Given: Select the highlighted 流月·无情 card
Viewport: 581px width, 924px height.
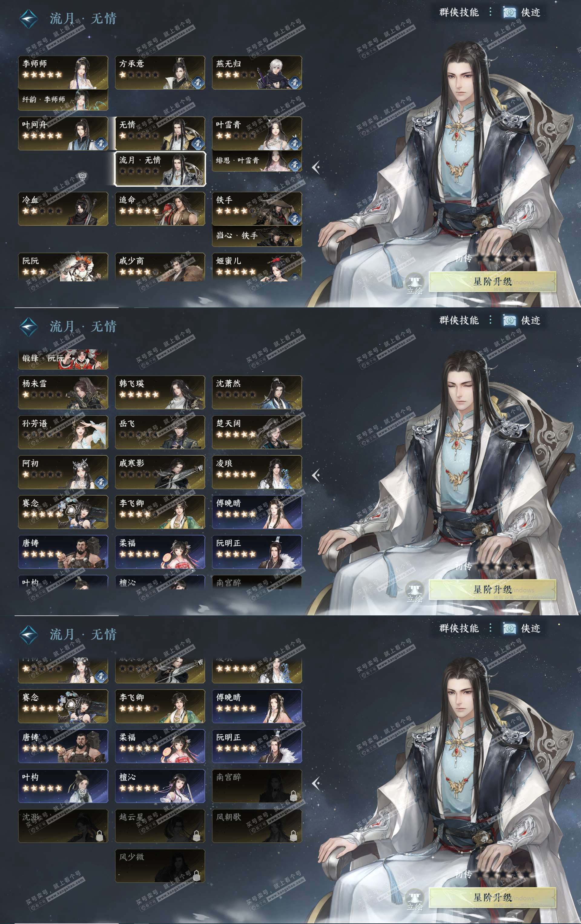Looking at the screenshot, I should coord(160,169).
